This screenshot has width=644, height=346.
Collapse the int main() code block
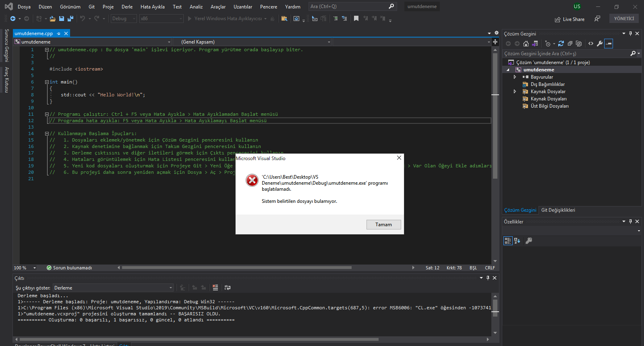47,82
